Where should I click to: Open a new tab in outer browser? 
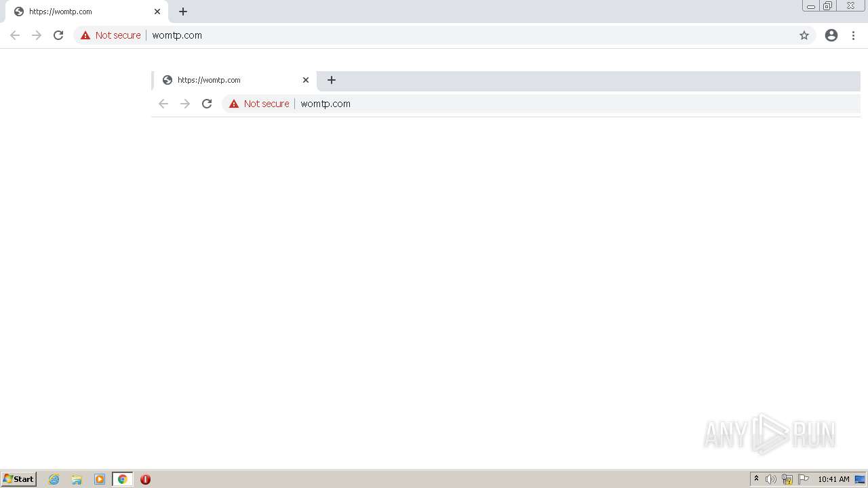point(183,12)
